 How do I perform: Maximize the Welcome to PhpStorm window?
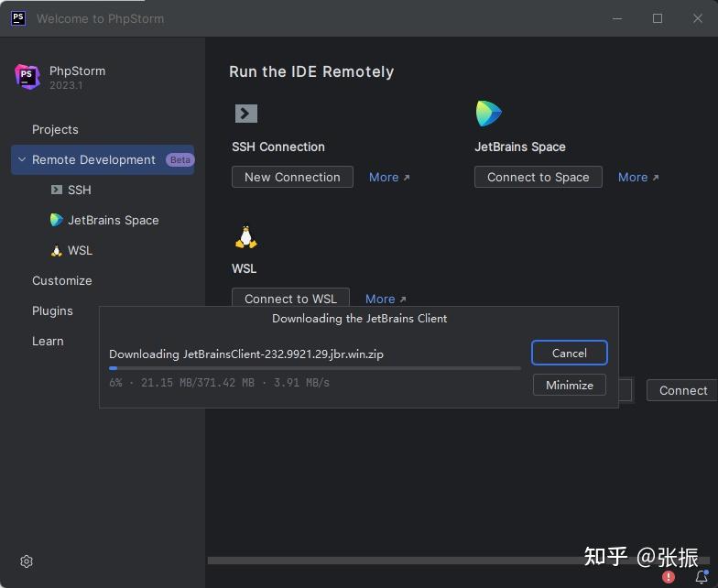pos(658,18)
